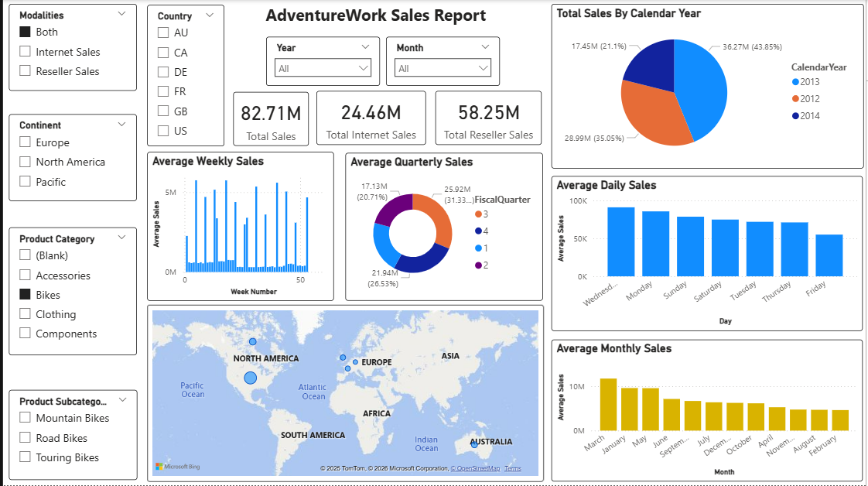Click the Wednesday bar in daily sales
This screenshot has height=486, width=868.
pos(620,242)
